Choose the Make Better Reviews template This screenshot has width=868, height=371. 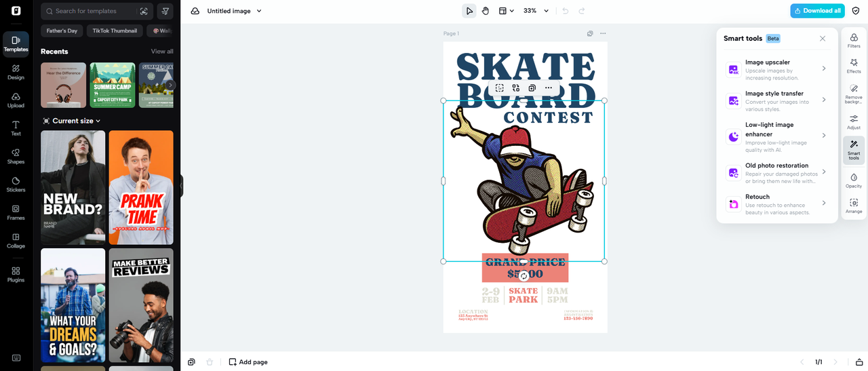coord(141,305)
